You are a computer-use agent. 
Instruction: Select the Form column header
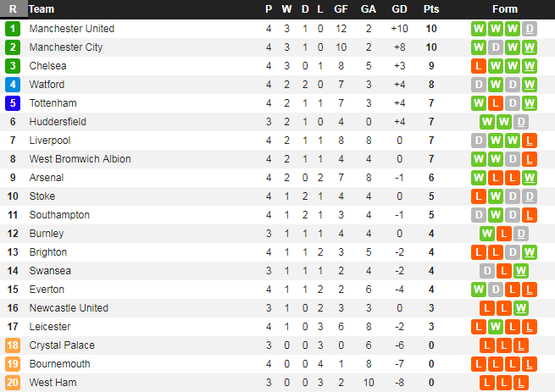[505, 9]
